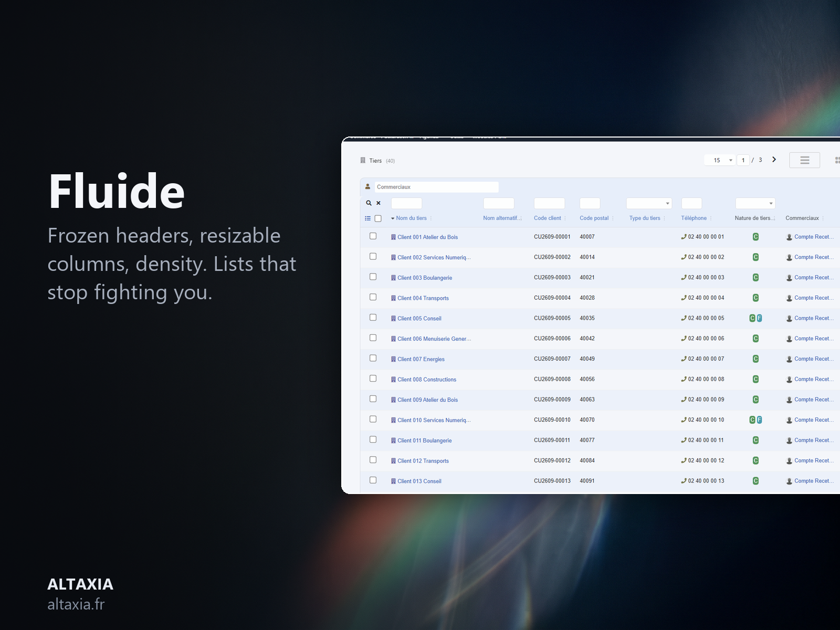Sort by the Code client column header
The width and height of the screenshot is (840, 630).
[x=547, y=218]
